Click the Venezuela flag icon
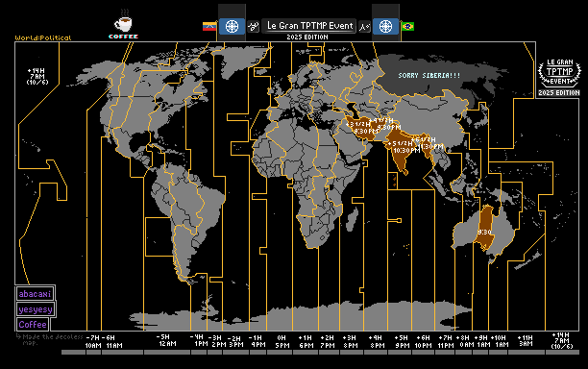Image resolution: width=588 pixels, height=369 pixels. tap(209, 26)
